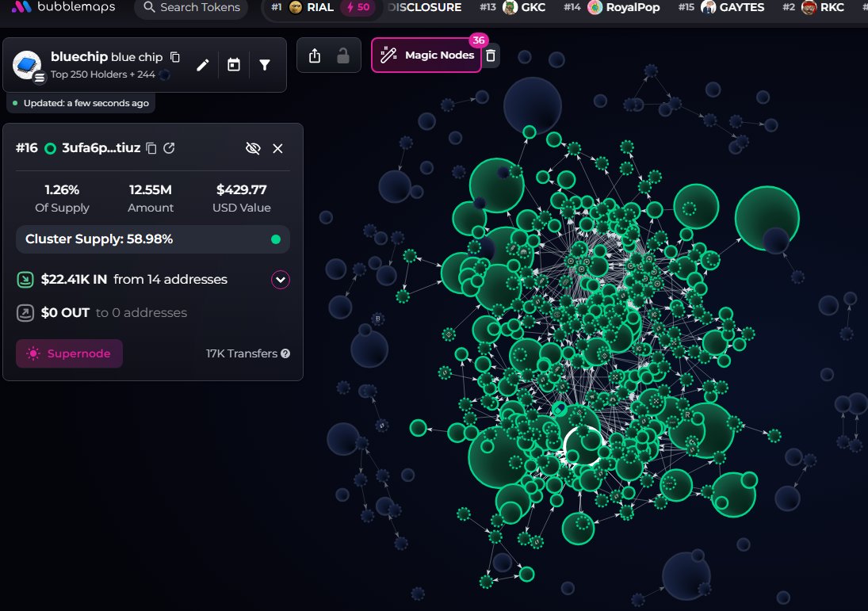Click the Search Tokens field

(x=192, y=8)
